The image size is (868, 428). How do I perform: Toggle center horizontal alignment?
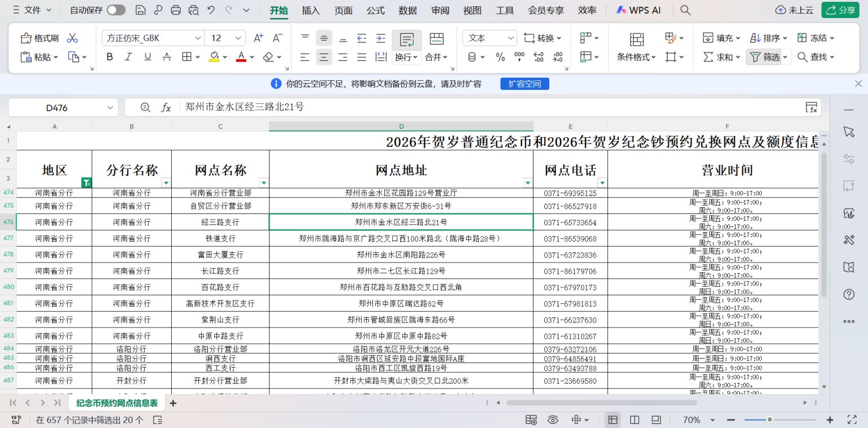(x=324, y=57)
